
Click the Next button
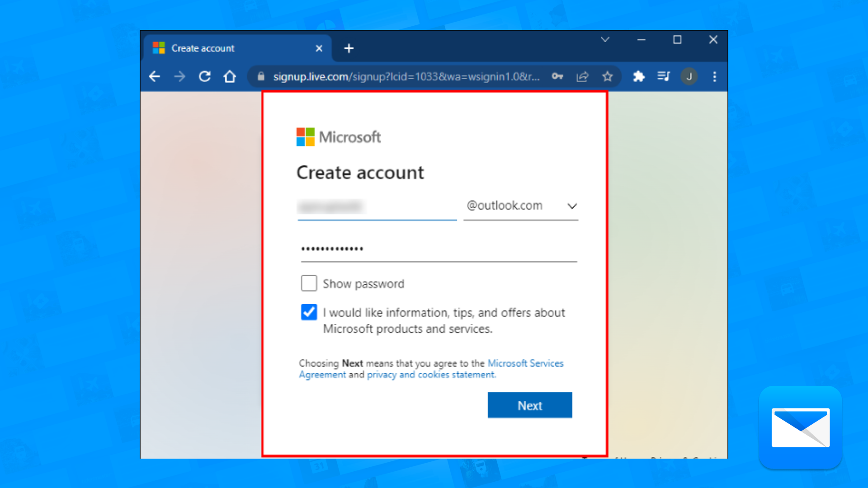click(529, 405)
